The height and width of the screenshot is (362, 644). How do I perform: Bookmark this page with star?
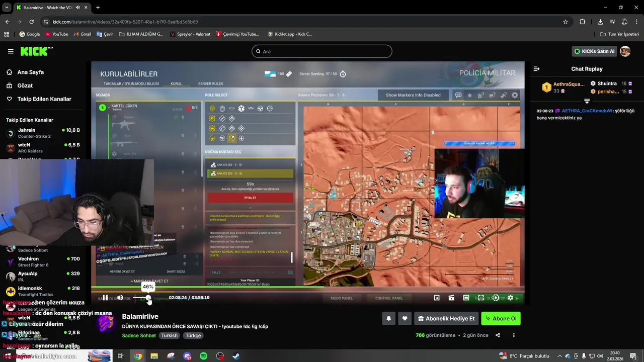click(566, 22)
